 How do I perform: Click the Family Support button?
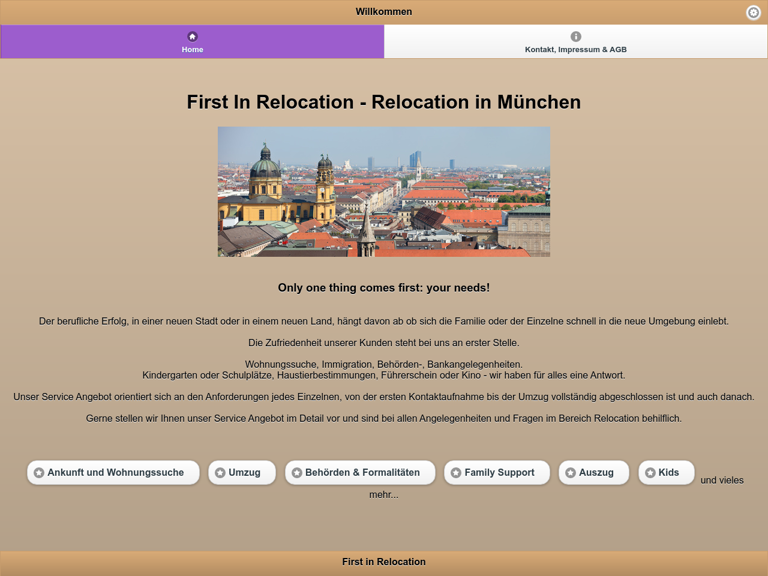(x=497, y=473)
